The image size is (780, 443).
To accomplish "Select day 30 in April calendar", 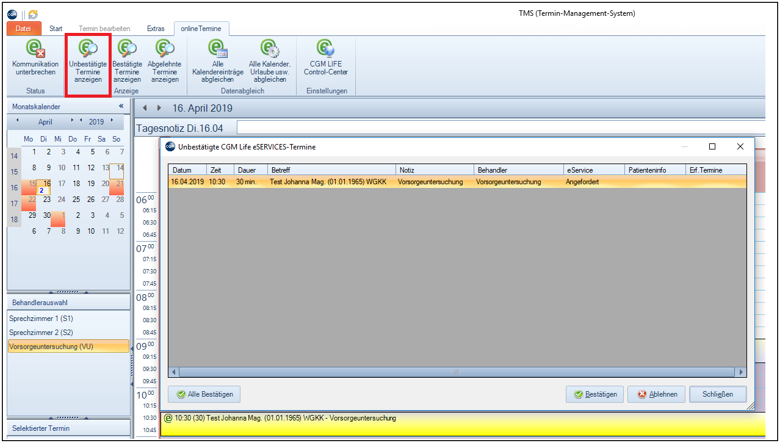I will tap(47, 215).
